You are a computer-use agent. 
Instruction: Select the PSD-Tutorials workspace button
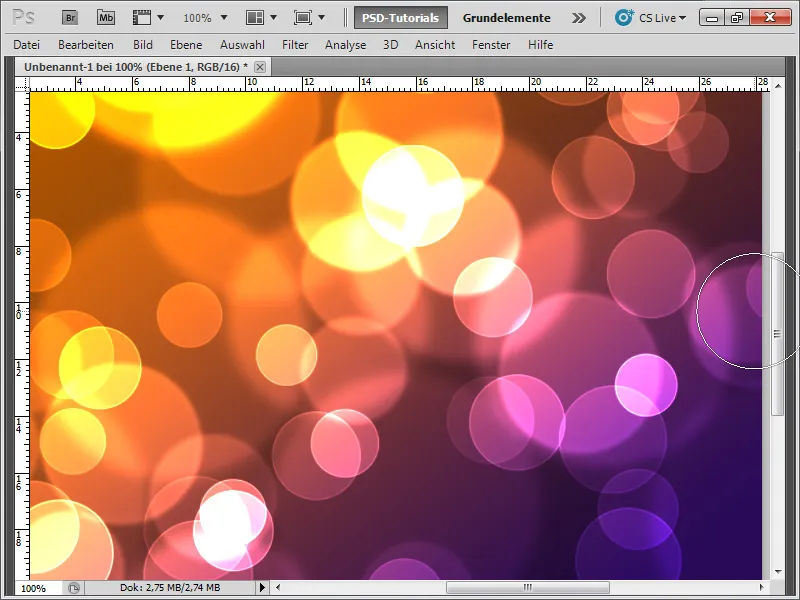[401, 18]
